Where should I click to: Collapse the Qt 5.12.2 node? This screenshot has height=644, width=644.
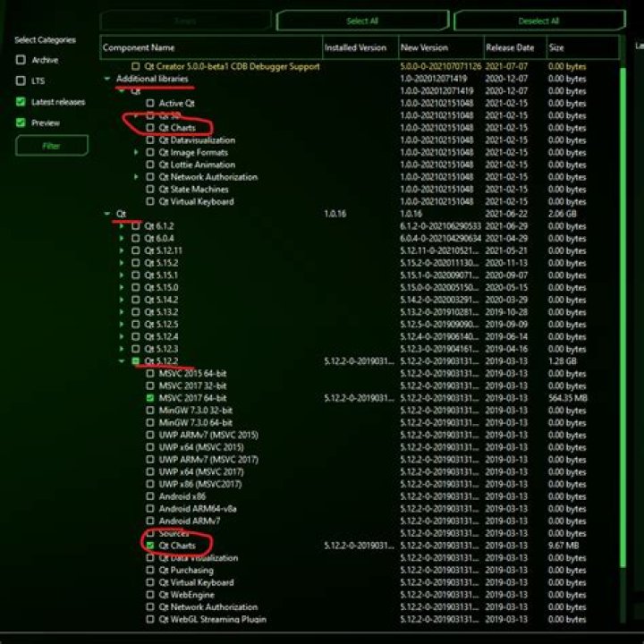tap(122, 361)
